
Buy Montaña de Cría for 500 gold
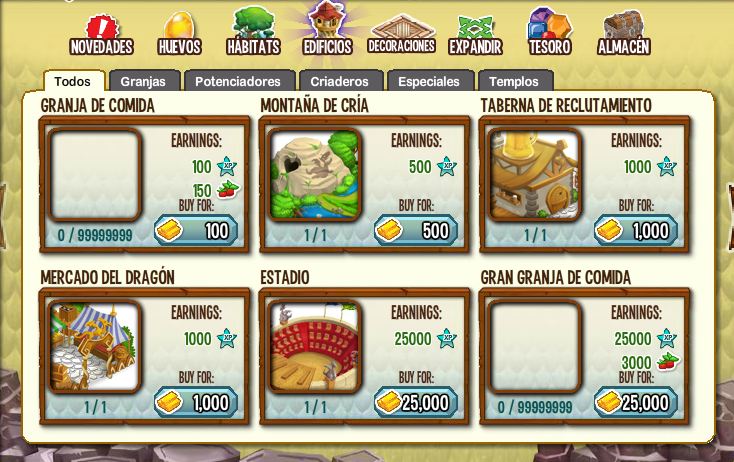tap(416, 230)
